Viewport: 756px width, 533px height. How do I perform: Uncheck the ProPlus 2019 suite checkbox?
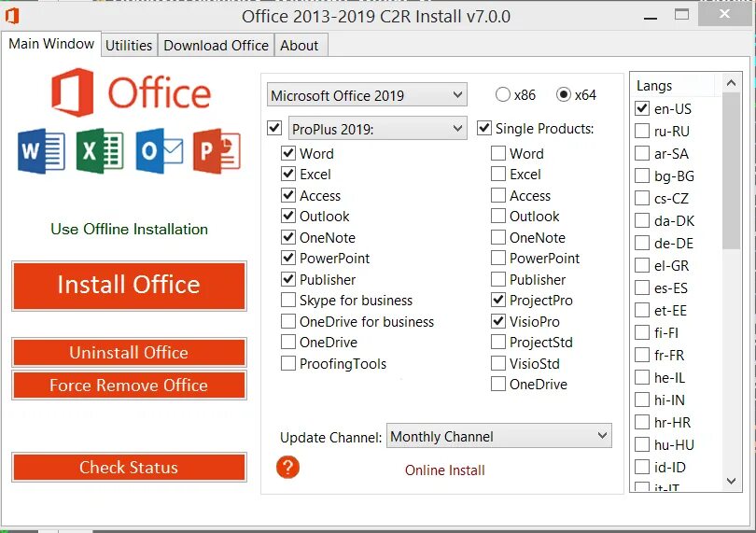(x=274, y=128)
